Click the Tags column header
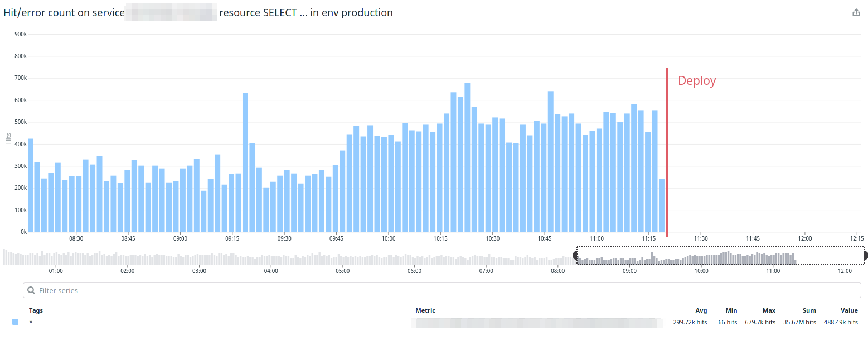The height and width of the screenshot is (340, 868). [36, 310]
